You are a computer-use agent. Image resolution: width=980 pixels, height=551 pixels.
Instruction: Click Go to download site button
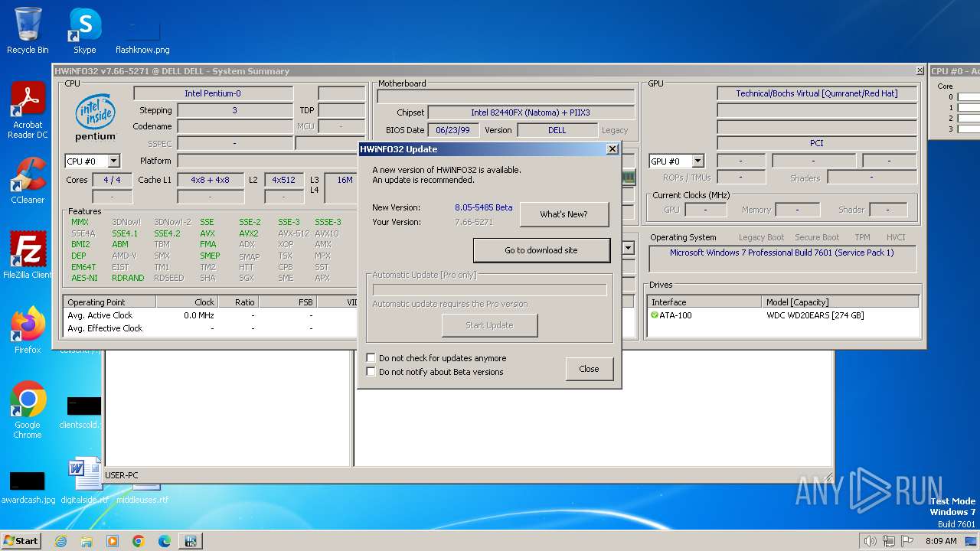coord(541,250)
